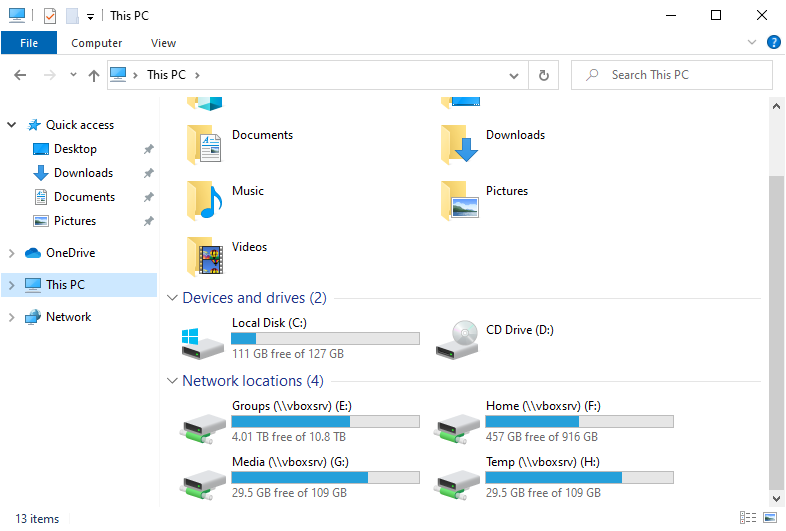Open the Computer ribbon tab
The image size is (786, 531).
coord(97,43)
